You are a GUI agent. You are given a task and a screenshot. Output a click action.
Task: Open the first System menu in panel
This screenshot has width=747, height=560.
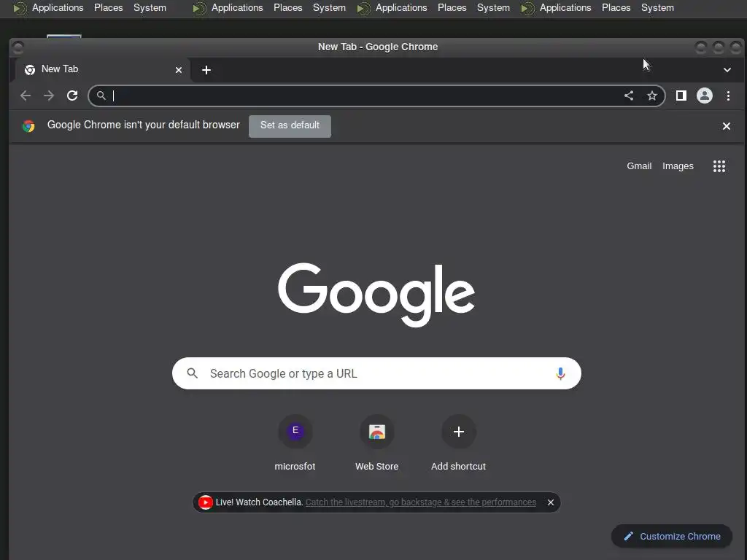[x=150, y=7]
